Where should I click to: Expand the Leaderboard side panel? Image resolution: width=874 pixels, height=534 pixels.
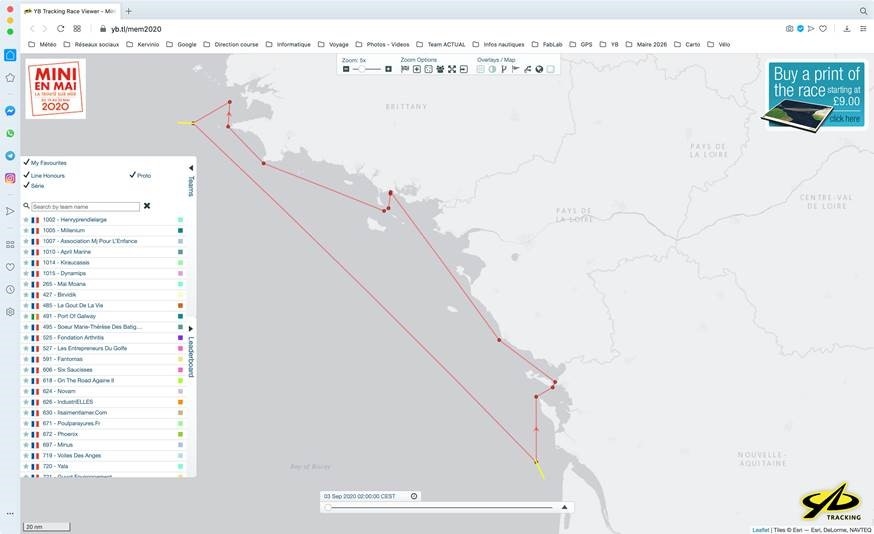tap(191, 328)
